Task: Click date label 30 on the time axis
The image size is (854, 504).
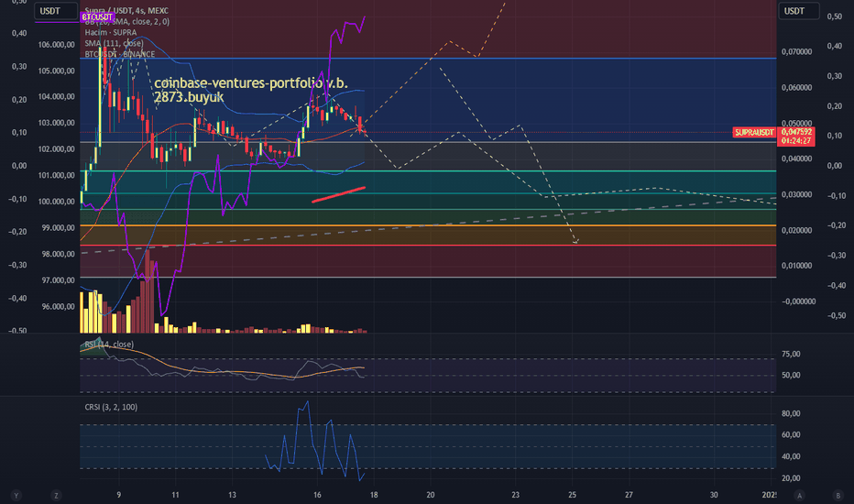Action: click(x=714, y=495)
